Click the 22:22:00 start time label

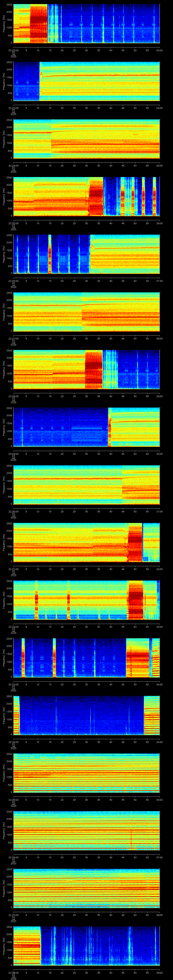pos(13,50)
